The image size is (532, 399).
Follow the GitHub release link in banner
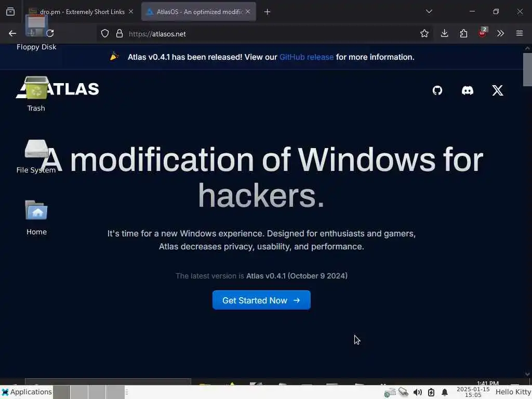(307, 57)
